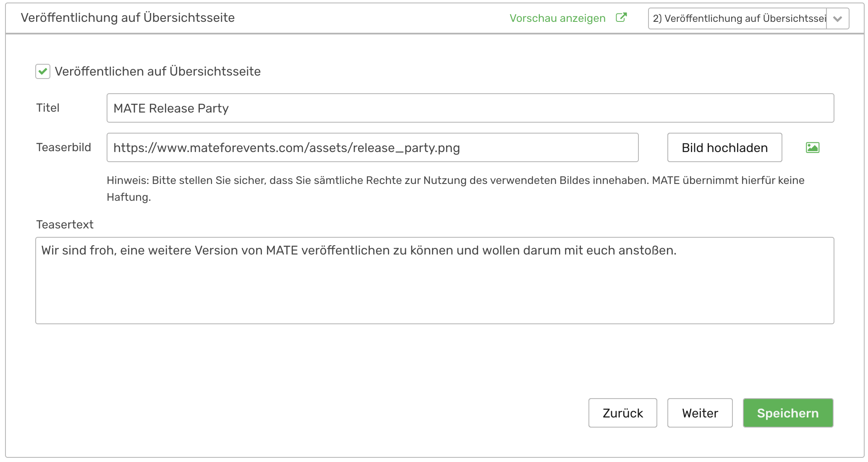The image size is (868, 462).
Task: Click the 'Veröffentlichen auf Übersichtsseite' checkbox label
Action: pyautogui.click(x=158, y=71)
